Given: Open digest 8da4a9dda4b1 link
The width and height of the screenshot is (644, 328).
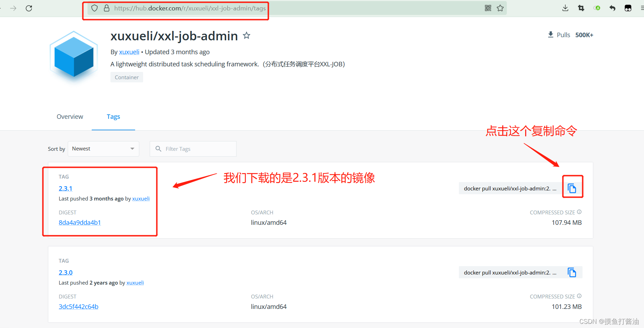Looking at the screenshot, I should coord(80,222).
